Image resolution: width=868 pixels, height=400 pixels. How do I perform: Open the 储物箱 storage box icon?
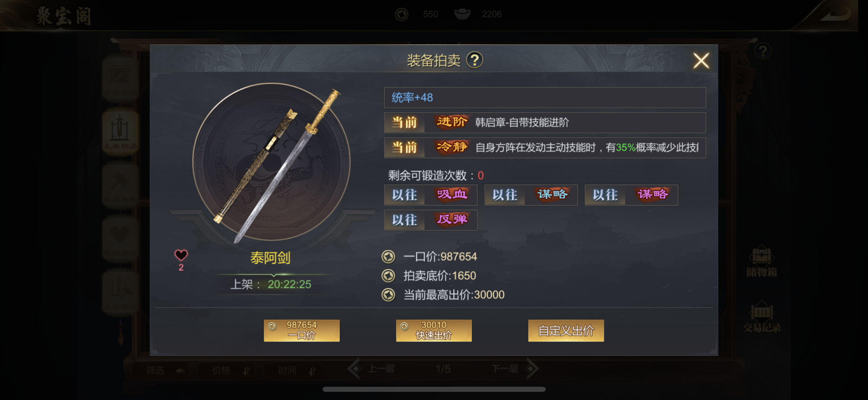762,261
